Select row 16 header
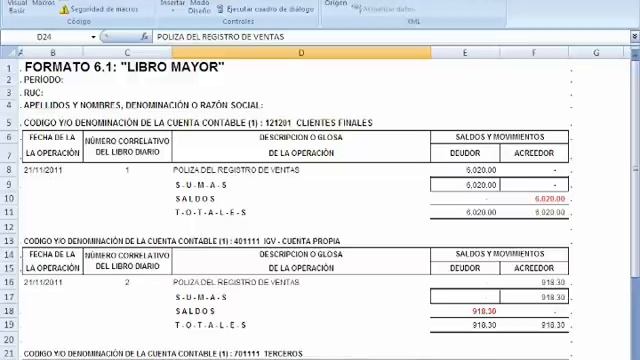This screenshot has width=640, height=360. click(9, 282)
